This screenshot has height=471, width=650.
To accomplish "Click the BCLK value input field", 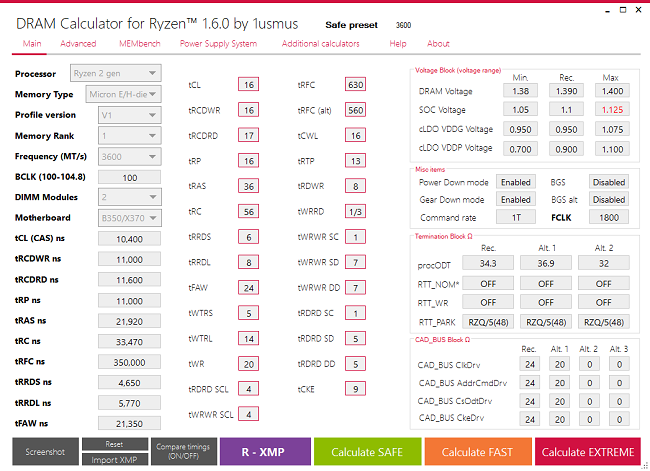I will [129, 177].
